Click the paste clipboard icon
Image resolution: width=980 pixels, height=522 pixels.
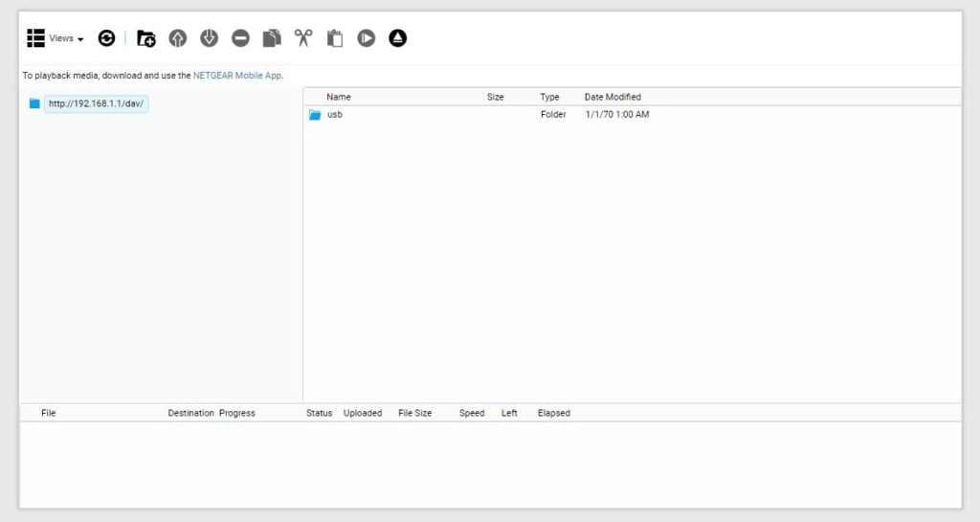(x=335, y=38)
